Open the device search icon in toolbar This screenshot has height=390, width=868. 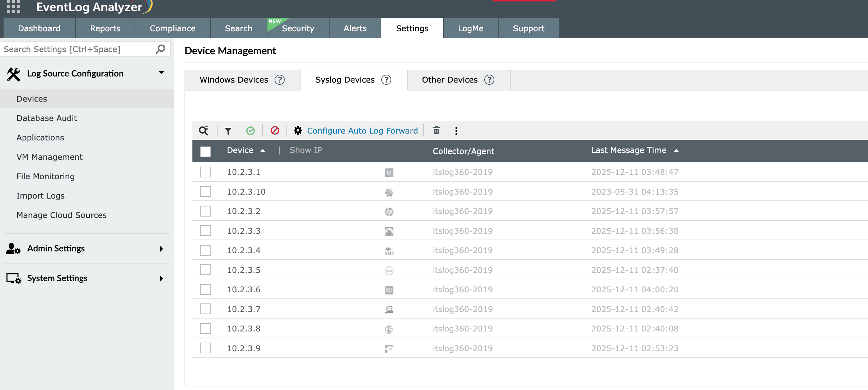204,131
